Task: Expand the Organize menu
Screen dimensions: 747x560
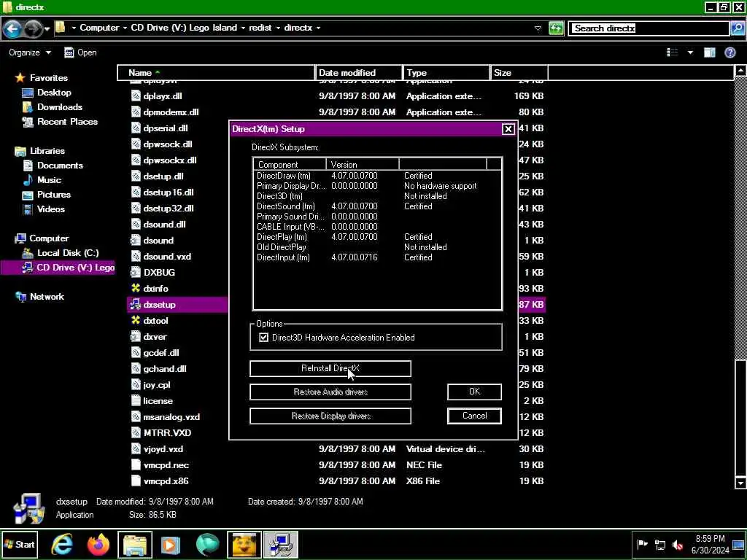Action: point(29,52)
